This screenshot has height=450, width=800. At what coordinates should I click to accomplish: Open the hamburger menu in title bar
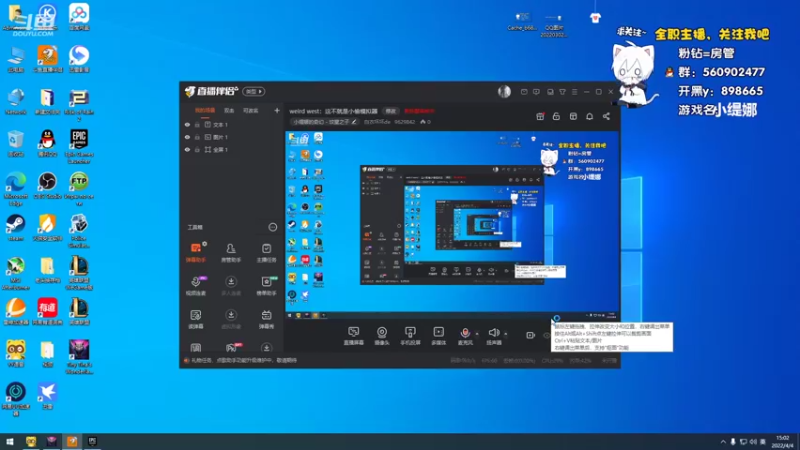pyautogui.click(x=574, y=92)
